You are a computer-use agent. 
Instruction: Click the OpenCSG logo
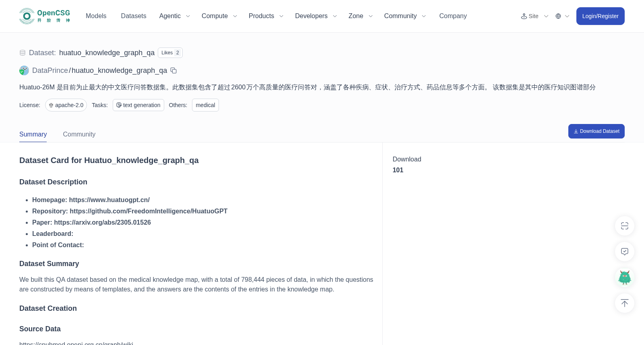tap(45, 16)
